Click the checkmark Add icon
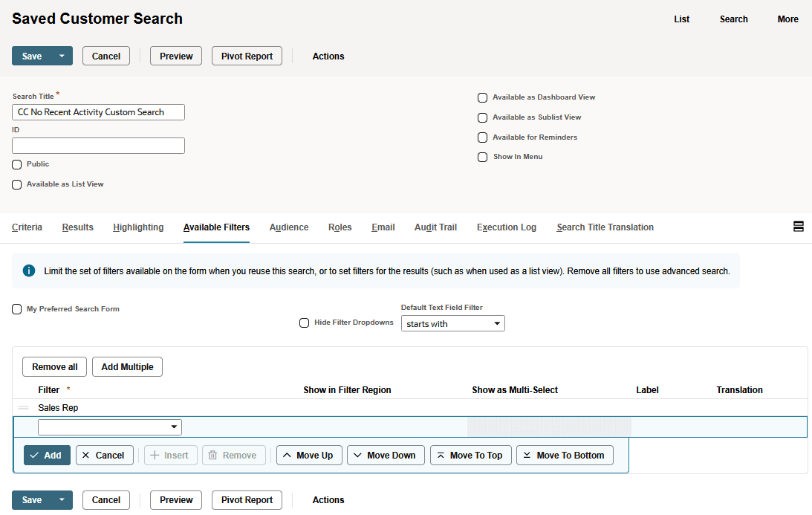Screen dimensions: 812x515 36,454
